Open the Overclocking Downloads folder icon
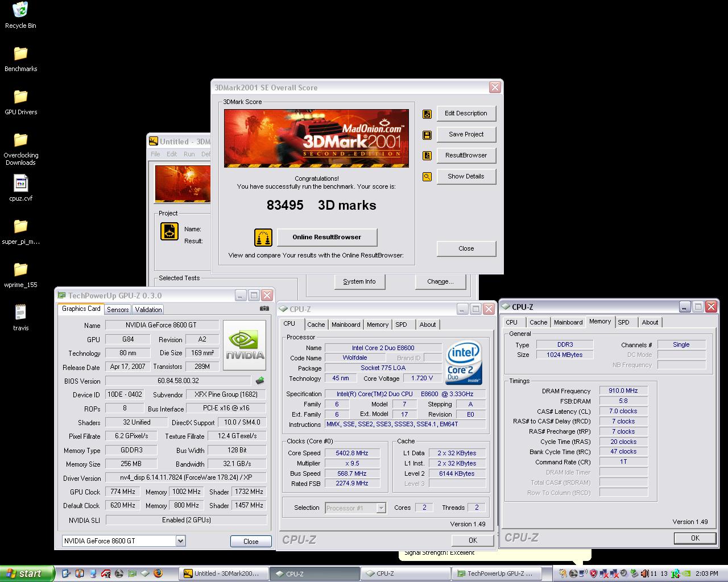 pyautogui.click(x=20, y=140)
